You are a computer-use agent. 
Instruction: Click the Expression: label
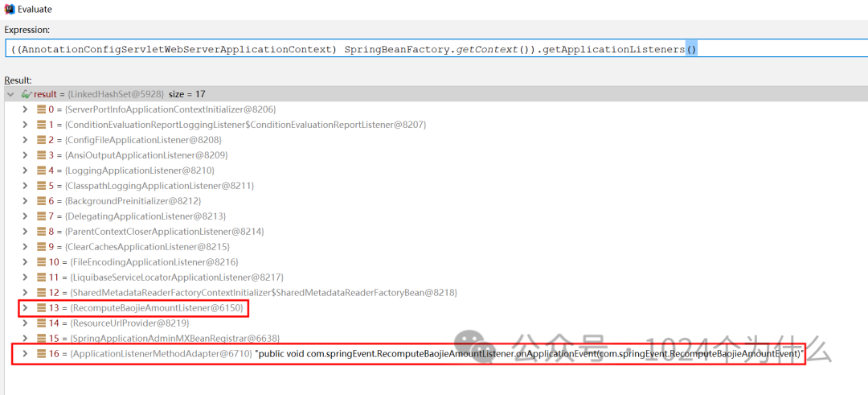coord(27,29)
